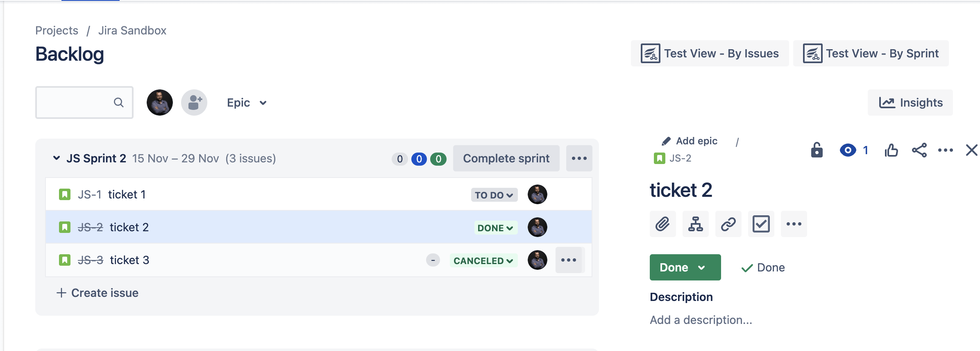Open the Insights button
Image resolution: width=980 pixels, height=351 pixels.
pos(910,103)
